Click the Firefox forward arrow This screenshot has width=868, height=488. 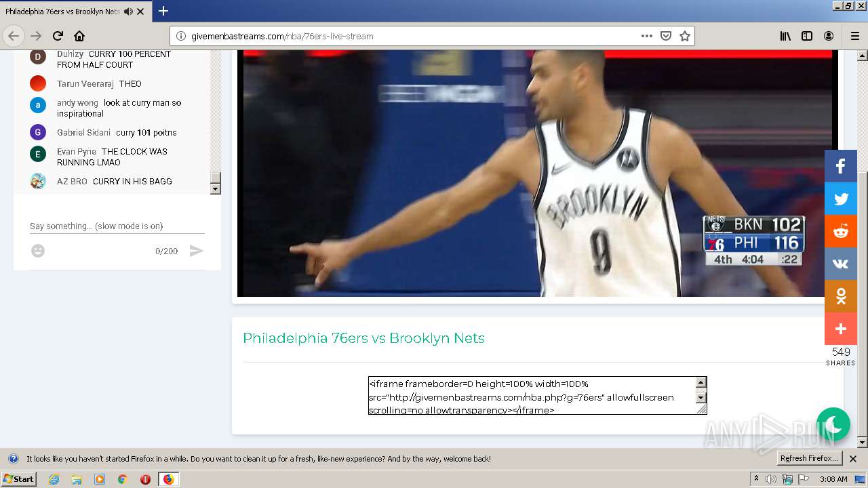click(x=36, y=36)
